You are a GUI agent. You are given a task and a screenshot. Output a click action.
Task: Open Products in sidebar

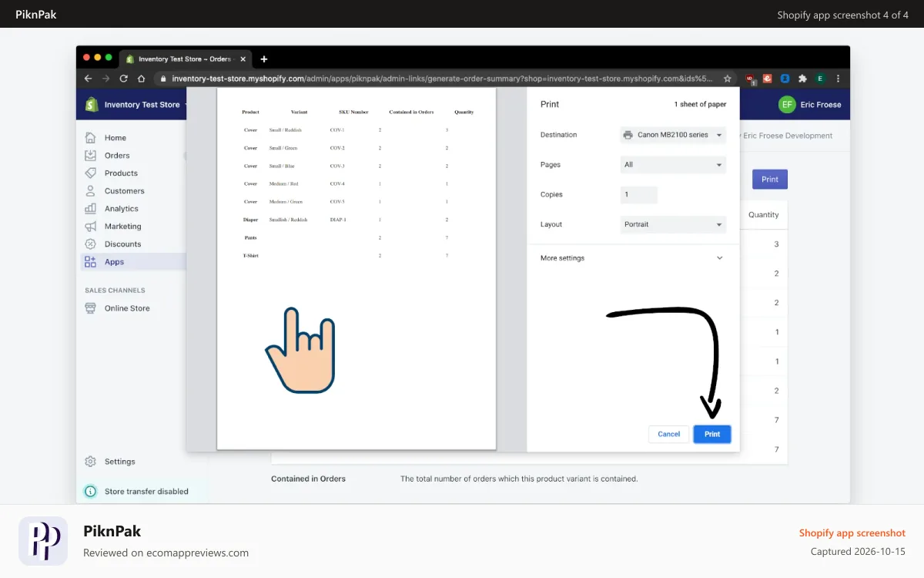(121, 173)
